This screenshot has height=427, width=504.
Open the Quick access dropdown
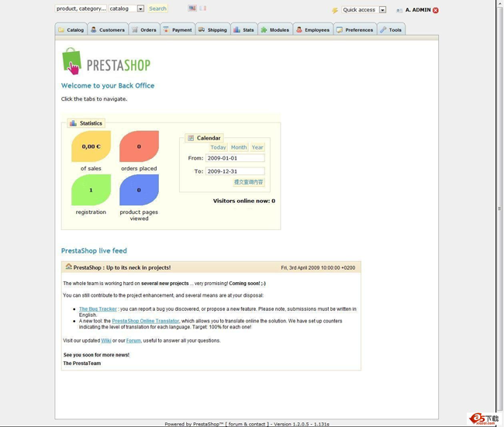382,10
